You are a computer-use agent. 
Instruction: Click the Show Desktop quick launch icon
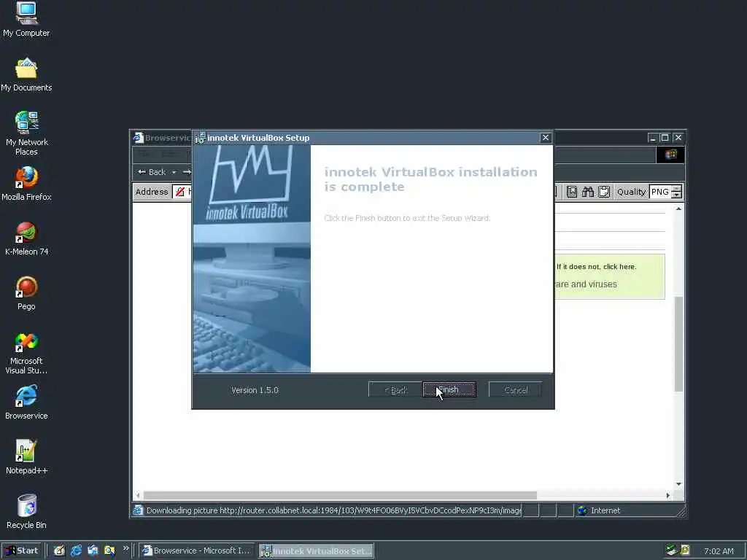[x=59, y=551]
